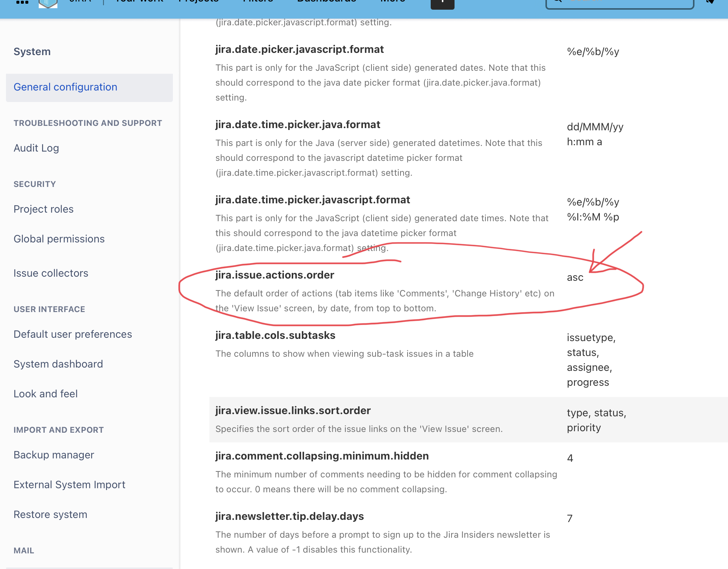This screenshot has width=728, height=569.
Task: Click the SECURITY section heading
Action: pyautogui.click(x=35, y=184)
